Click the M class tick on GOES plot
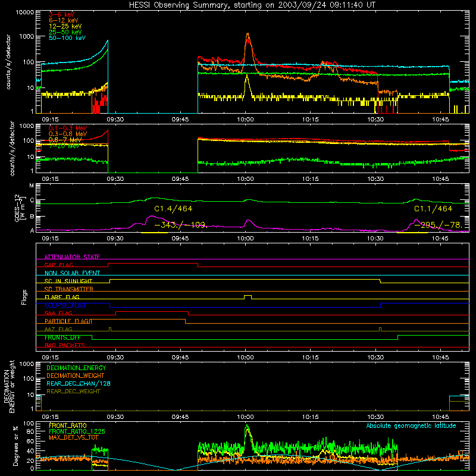This screenshot has height=476, width=476. 32,186
